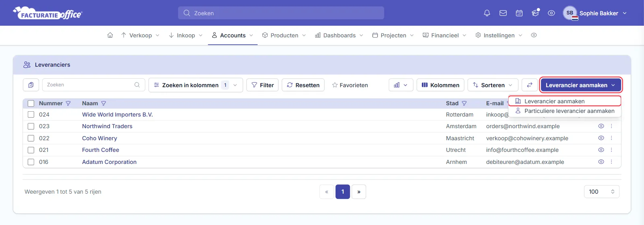This screenshot has height=225, width=644.
Task: Click the Resetten button
Action: 303,85
